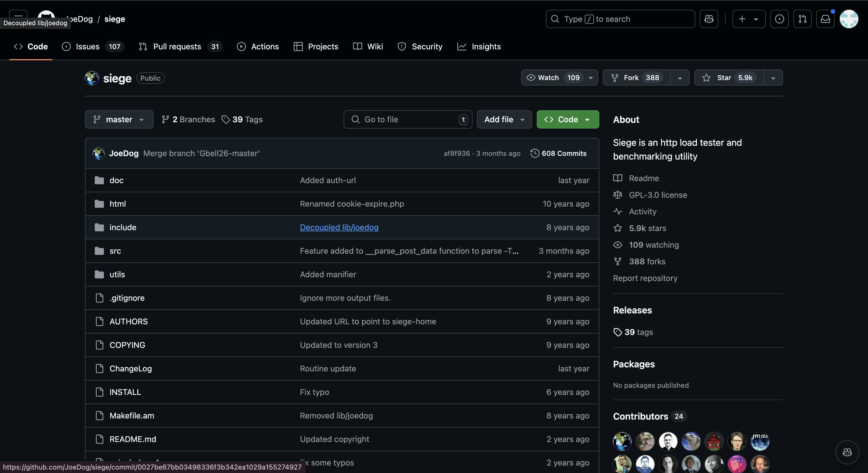
Task: Fork the siege repository
Action: [637, 77]
